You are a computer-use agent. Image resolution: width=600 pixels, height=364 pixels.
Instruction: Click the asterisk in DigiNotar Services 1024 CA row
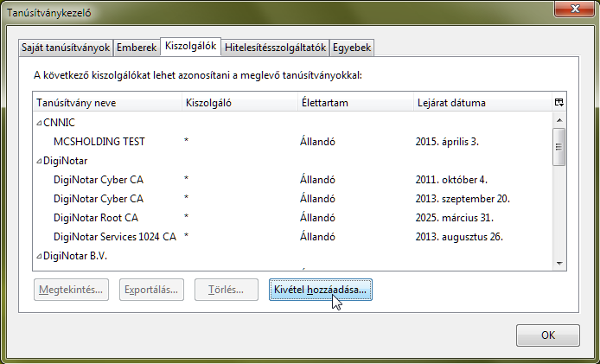click(x=186, y=236)
